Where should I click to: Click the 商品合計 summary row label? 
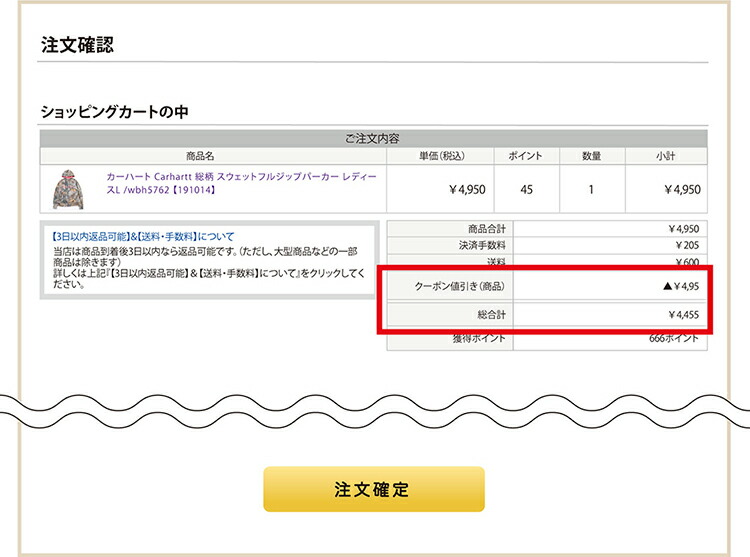point(485,228)
